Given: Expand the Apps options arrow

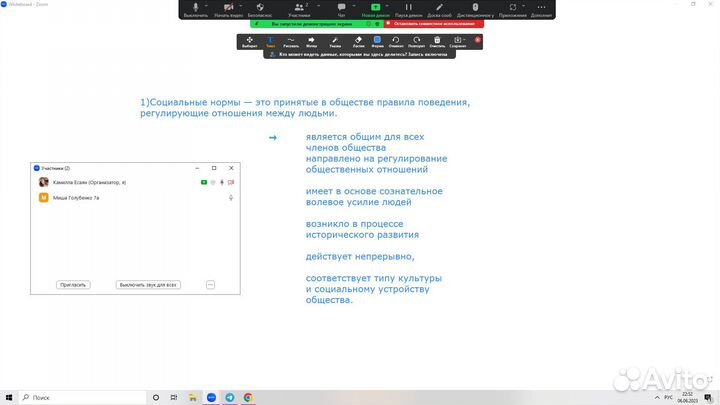Looking at the screenshot, I should 523,6.
